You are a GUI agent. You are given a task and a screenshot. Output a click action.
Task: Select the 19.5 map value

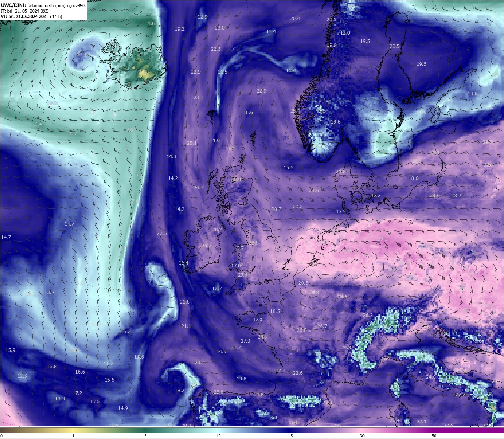pos(365,41)
